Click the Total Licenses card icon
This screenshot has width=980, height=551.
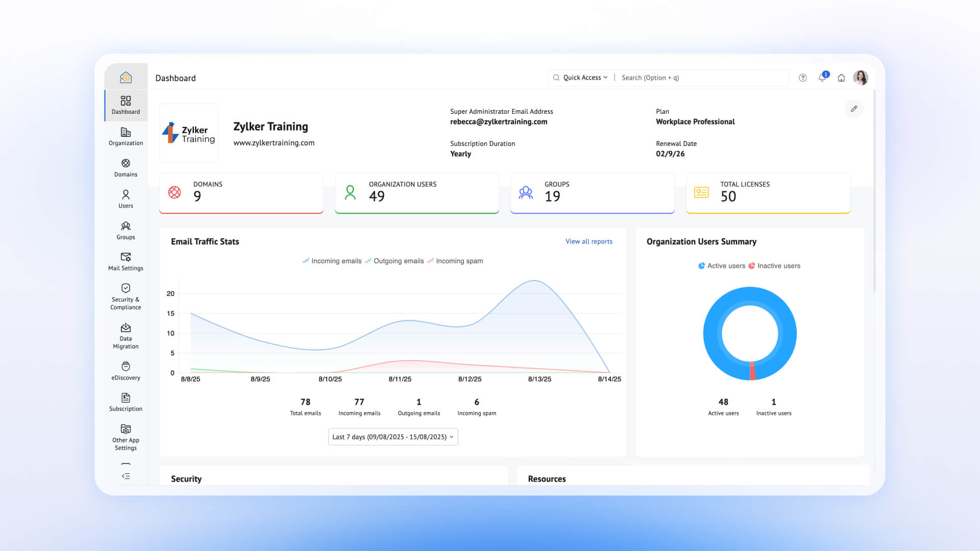click(701, 192)
